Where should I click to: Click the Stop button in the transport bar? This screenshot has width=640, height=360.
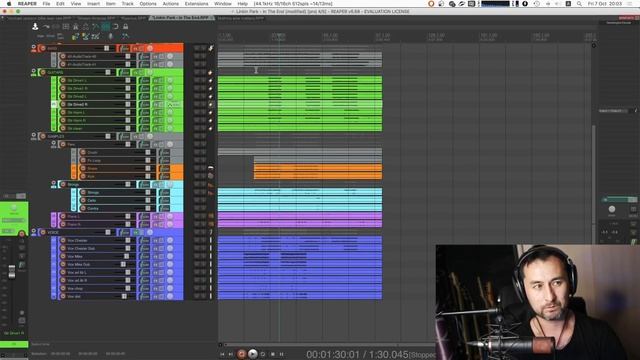(x=273, y=354)
